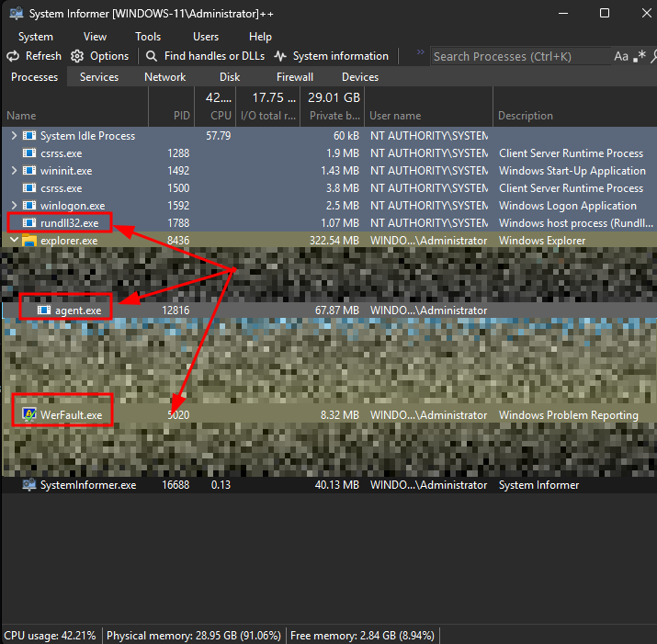657x644 pixels.
Task: Click the winlogon.exe process icon
Action: [29, 205]
